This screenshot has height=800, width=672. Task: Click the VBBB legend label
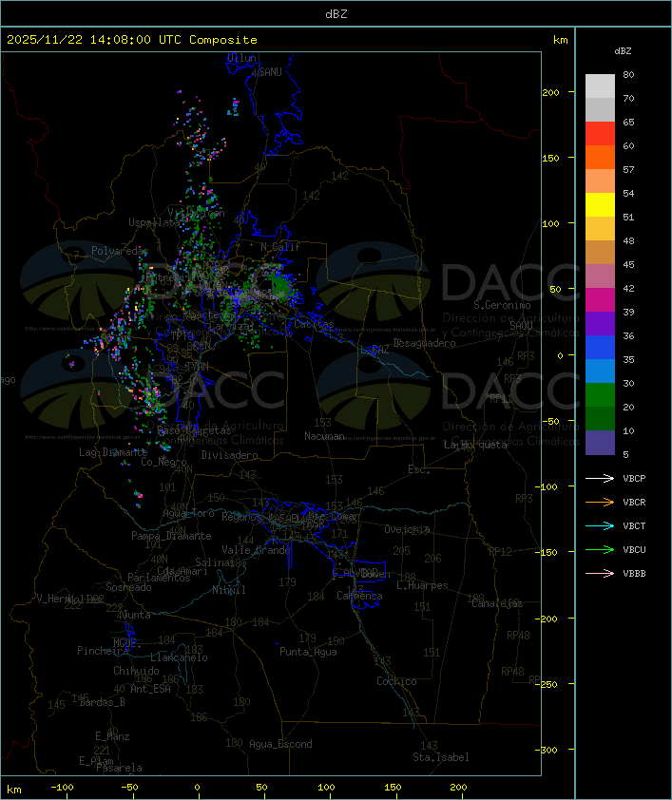[634, 574]
